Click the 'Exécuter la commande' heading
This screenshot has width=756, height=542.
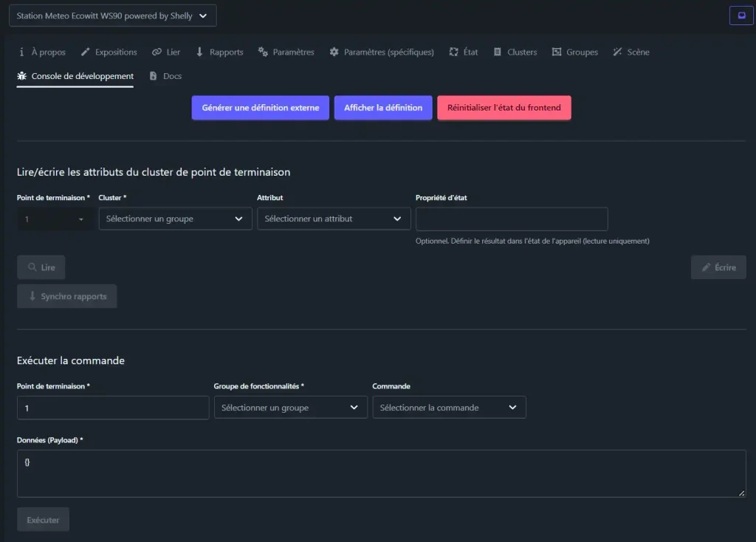pos(71,360)
